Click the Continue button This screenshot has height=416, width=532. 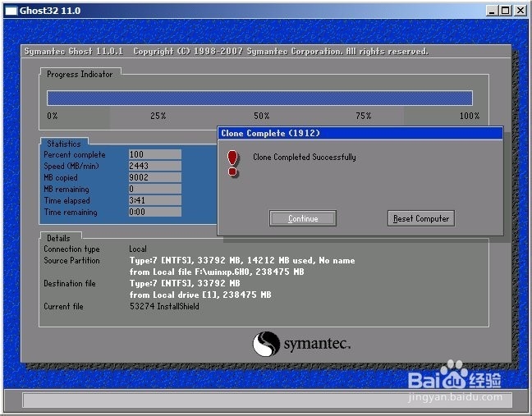(303, 218)
